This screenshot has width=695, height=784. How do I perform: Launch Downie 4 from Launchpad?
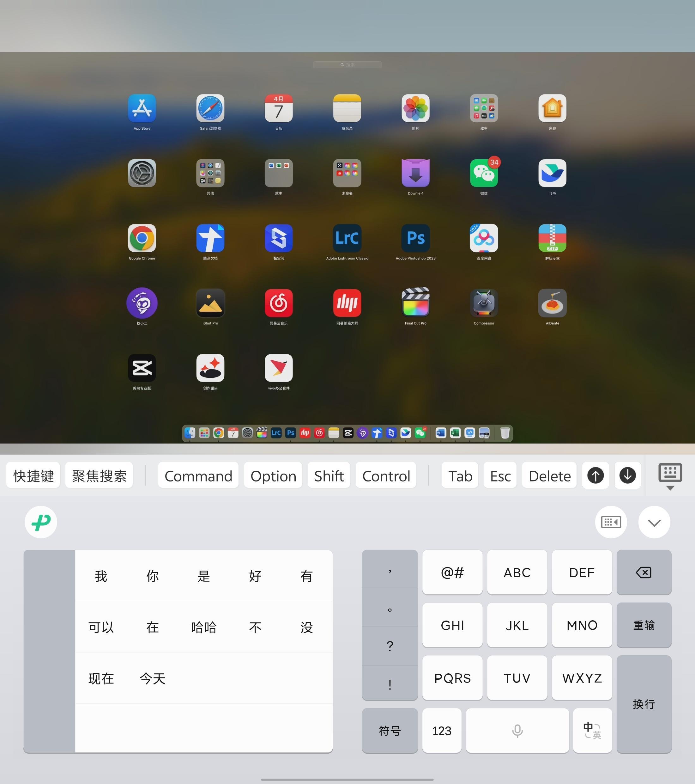(x=415, y=173)
